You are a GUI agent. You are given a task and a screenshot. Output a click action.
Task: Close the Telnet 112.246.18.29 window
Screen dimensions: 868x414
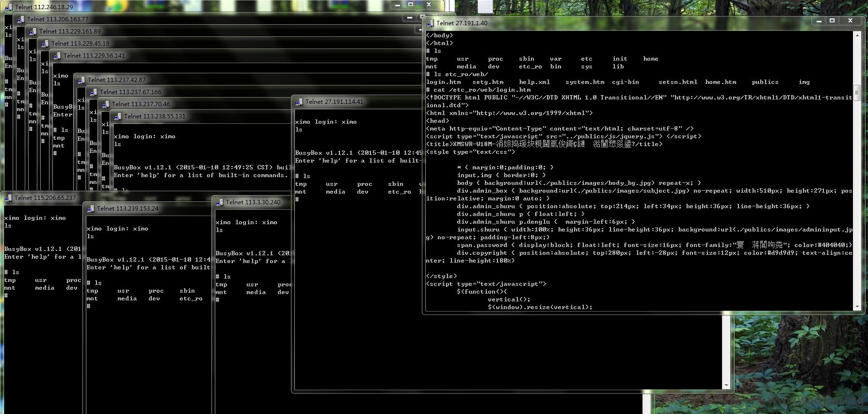[x=429, y=4]
